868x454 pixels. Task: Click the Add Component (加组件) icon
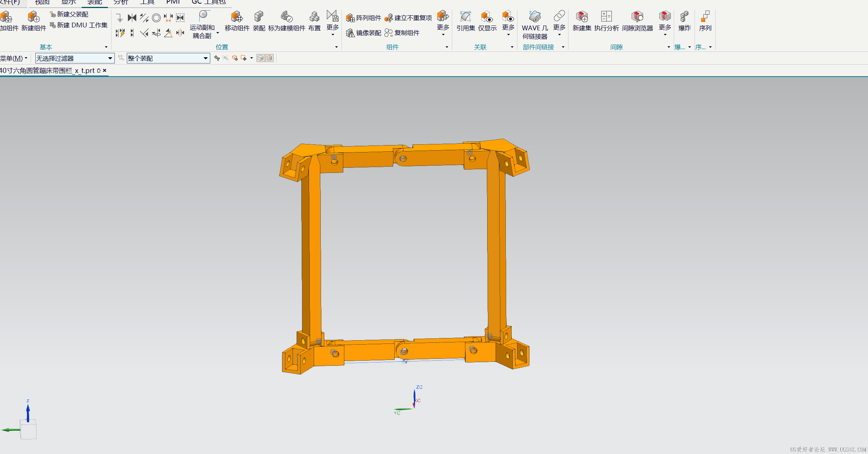[6, 17]
